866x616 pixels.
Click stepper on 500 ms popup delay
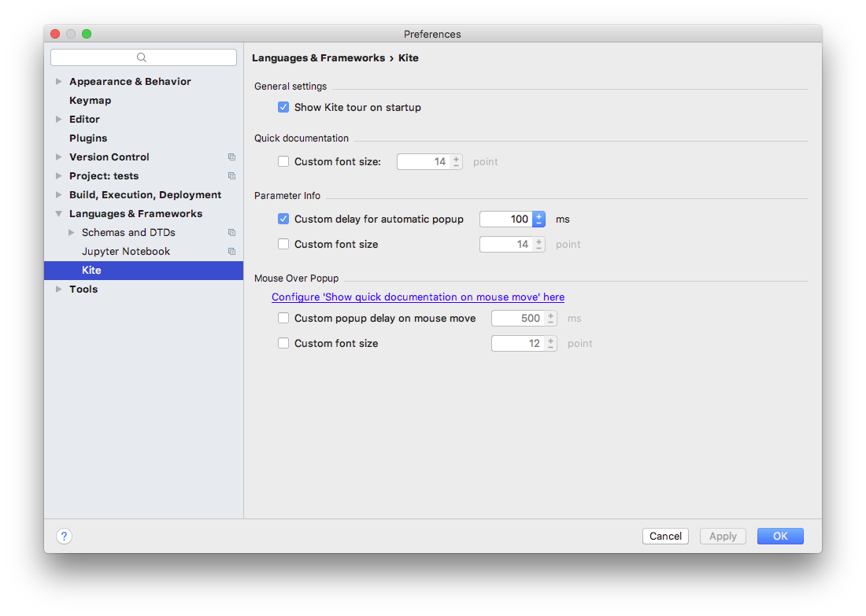tap(550, 318)
